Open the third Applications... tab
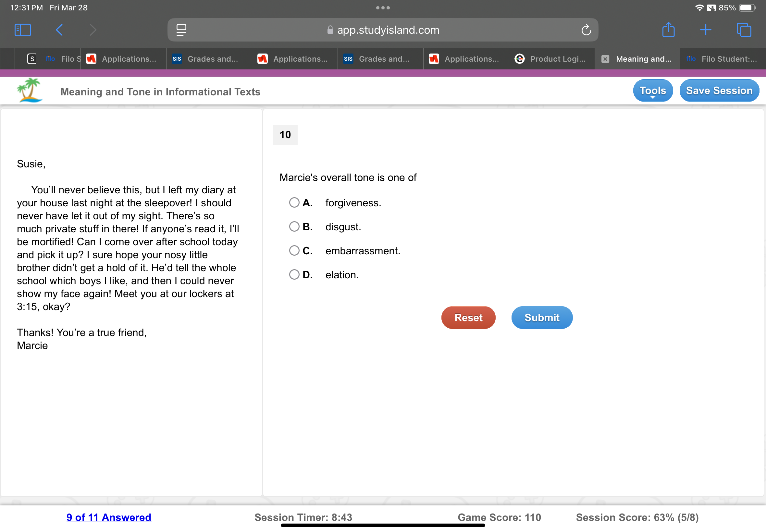The height and width of the screenshot is (532, 766). (466, 59)
